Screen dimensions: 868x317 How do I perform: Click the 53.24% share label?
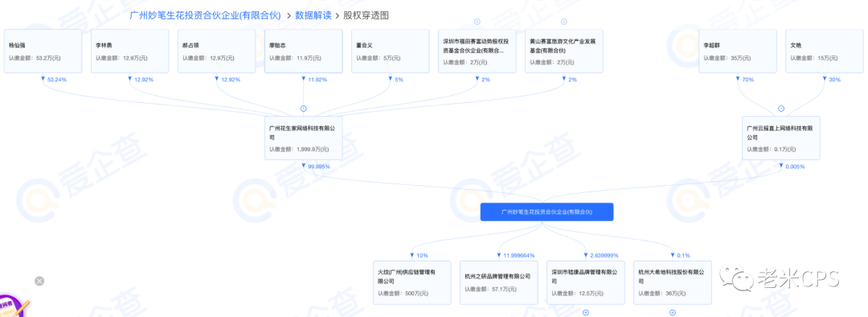(57, 80)
